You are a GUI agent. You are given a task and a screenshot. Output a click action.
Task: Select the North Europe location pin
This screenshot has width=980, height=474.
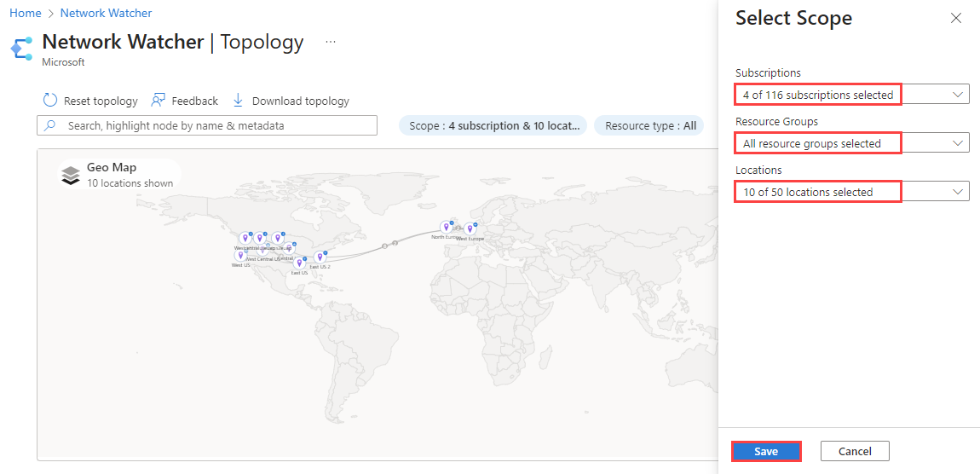point(446,227)
